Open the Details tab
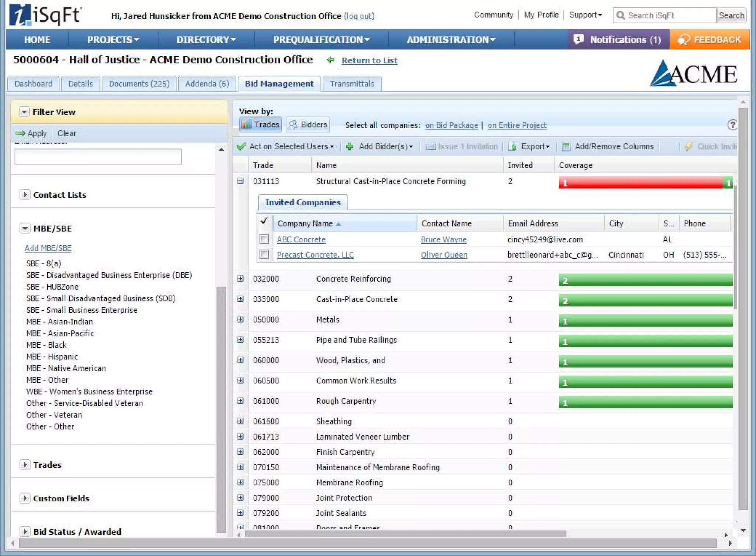756x556 pixels. pos(80,84)
